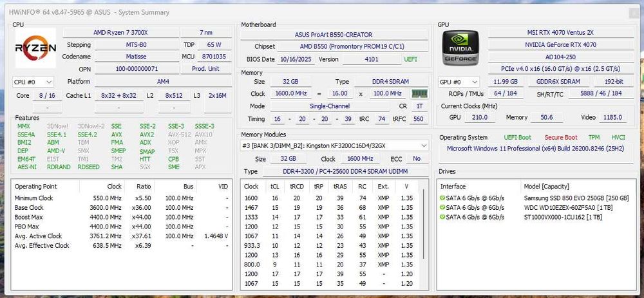Click the Model [Capacity] column header

(578, 187)
